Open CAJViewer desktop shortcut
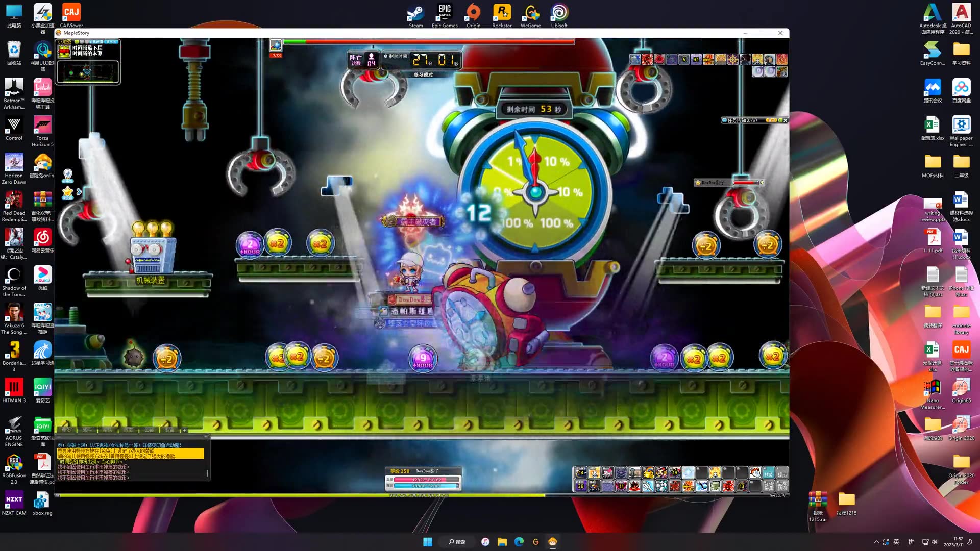The height and width of the screenshot is (551, 980). (x=71, y=15)
